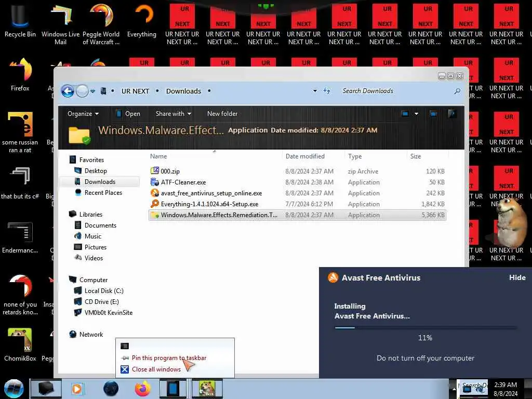Select avast_free_antivirus_setup_online.exe file
The image size is (532, 399).
297,193
